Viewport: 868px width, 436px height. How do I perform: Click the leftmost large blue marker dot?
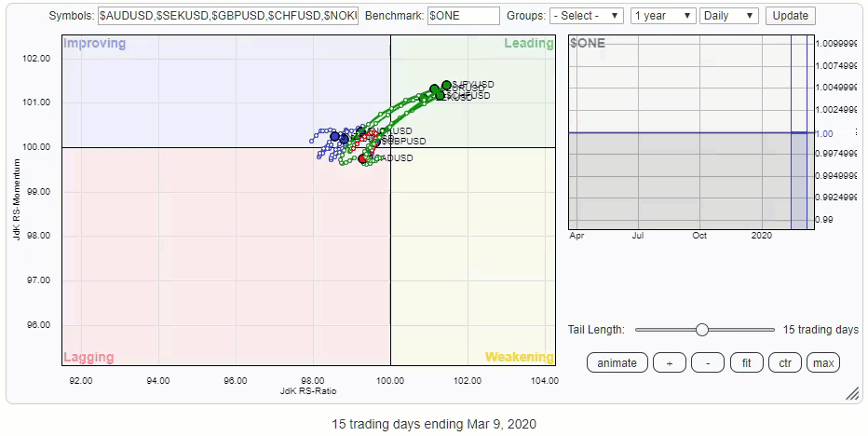pyautogui.click(x=335, y=136)
